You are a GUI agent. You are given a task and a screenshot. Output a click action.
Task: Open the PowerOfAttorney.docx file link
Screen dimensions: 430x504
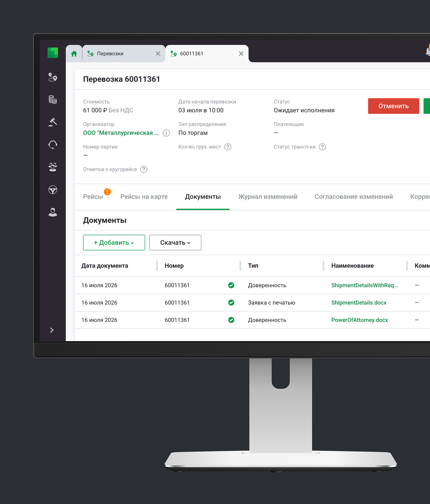[x=360, y=320]
